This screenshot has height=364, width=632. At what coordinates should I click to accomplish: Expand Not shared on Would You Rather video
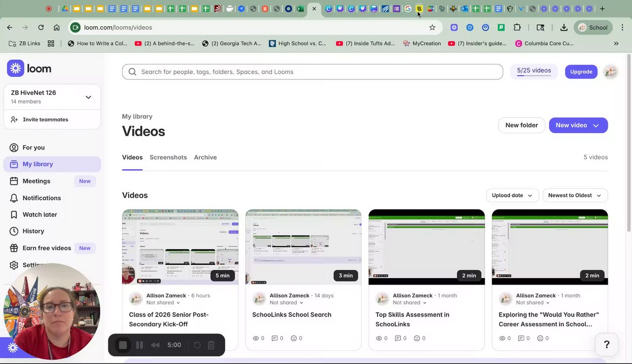pyautogui.click(x=533, y=303)
